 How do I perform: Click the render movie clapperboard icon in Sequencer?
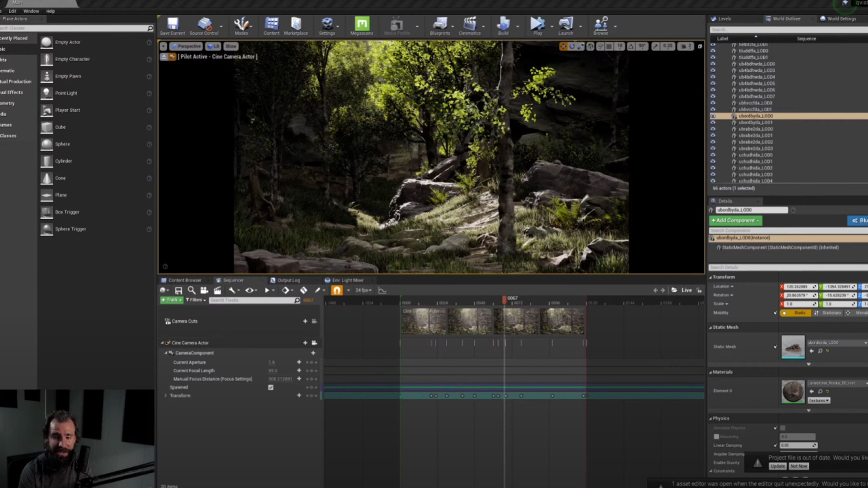tap(217, 290)
